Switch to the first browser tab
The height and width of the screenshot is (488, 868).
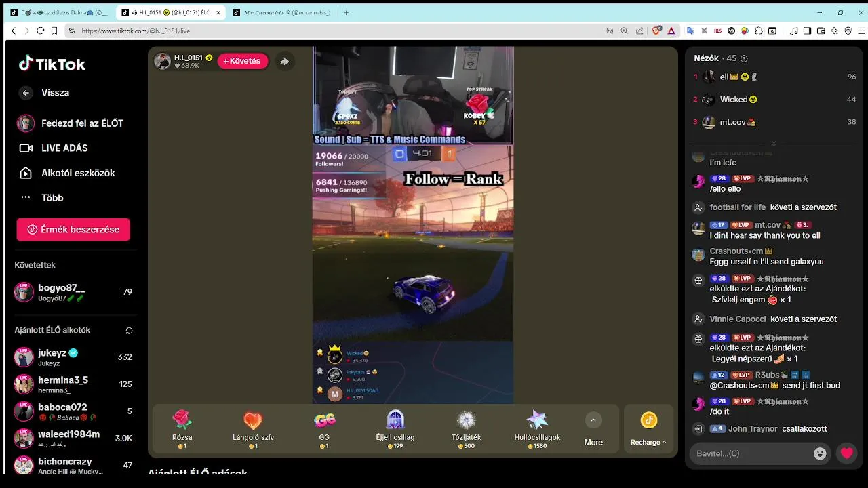(60, 12)
